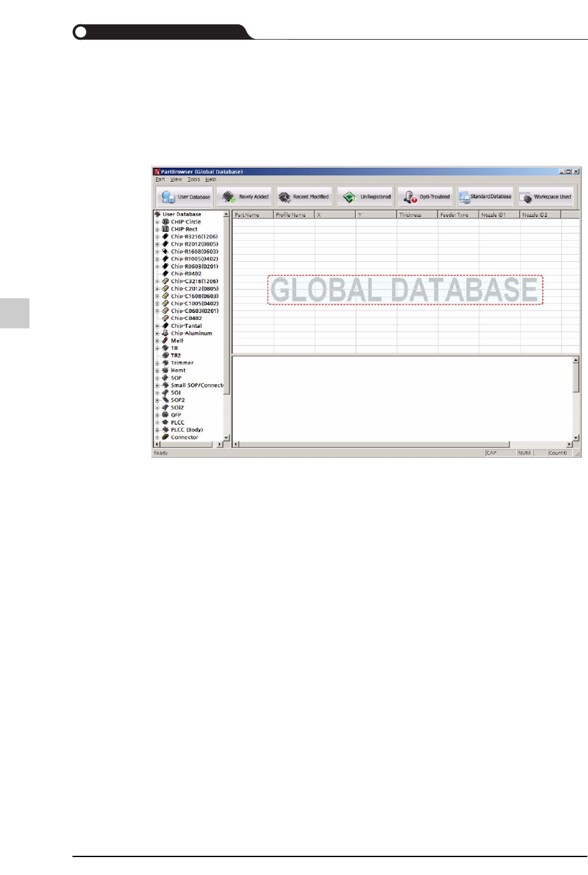
Task: Expand the Chip-C2012(0805) node
Action: [157, 289]
